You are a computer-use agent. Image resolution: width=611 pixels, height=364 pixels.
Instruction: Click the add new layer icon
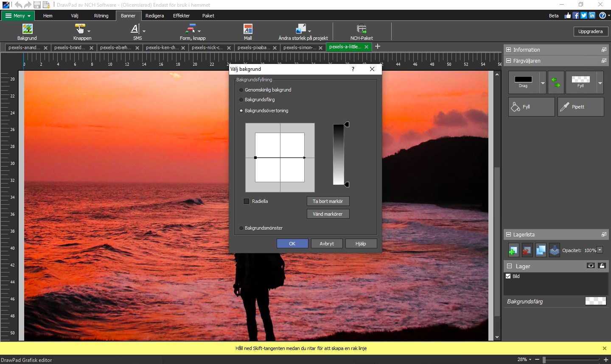coord(513,250)
